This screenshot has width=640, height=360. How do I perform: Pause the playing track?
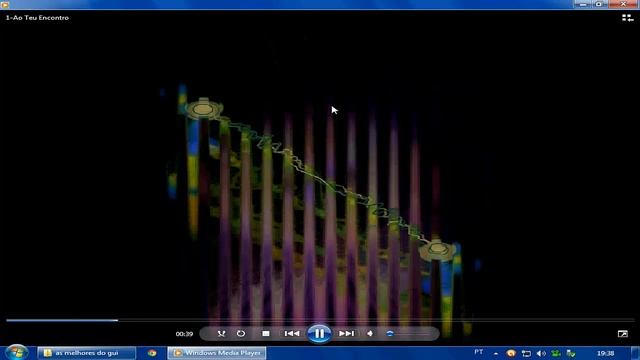319,333
